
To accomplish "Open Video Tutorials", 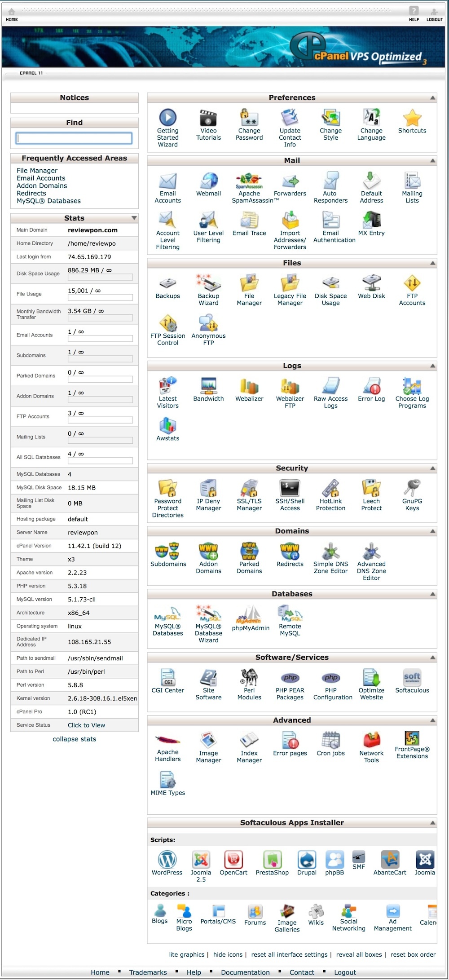I will [x=208, y=118].
